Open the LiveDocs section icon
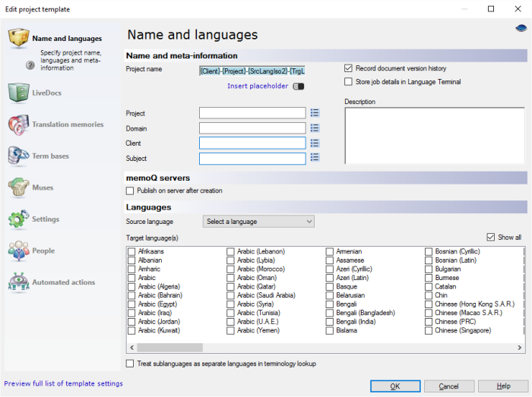The height and width of the screenshot is (397, 532). tap(18, 93)
